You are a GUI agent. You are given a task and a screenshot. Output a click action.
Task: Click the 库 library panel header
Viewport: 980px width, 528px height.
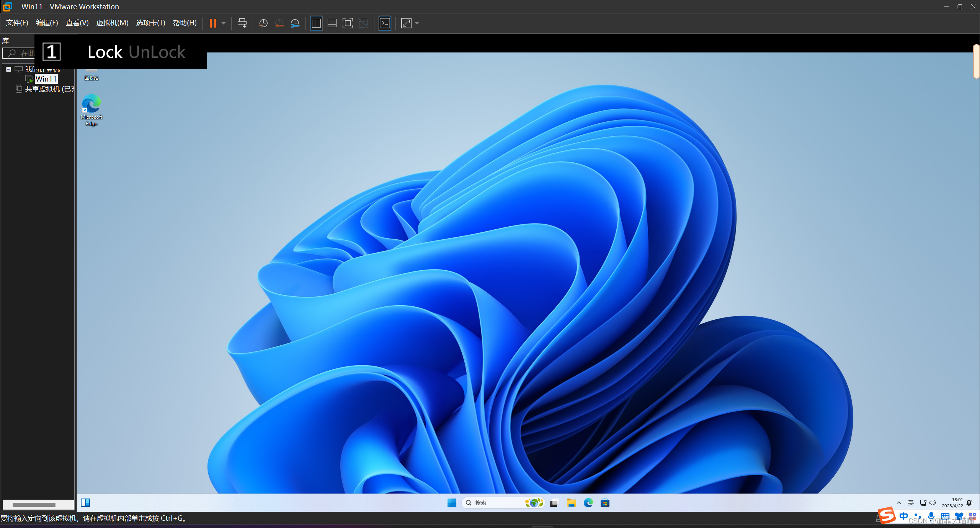[x=5, y=41]
